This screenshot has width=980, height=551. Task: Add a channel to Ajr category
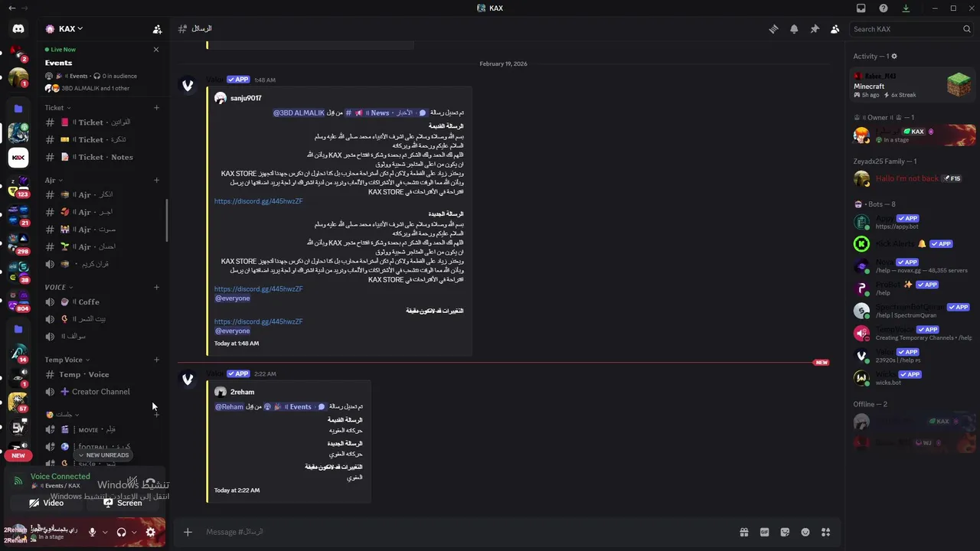(x=156, y=181)
